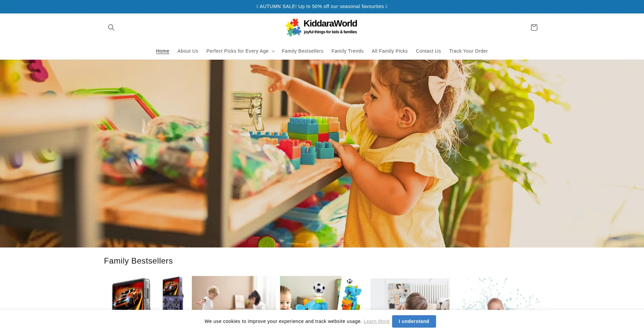644x333 pixels.
Task: Open the baby water splash product thumbnail
Action: click(498, 293)
